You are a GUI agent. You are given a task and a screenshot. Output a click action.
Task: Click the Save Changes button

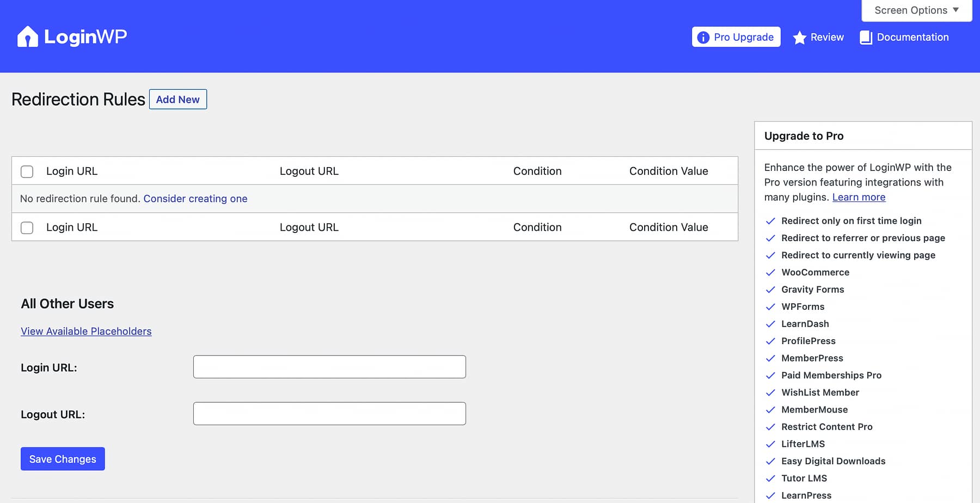[x=62, y=458]
